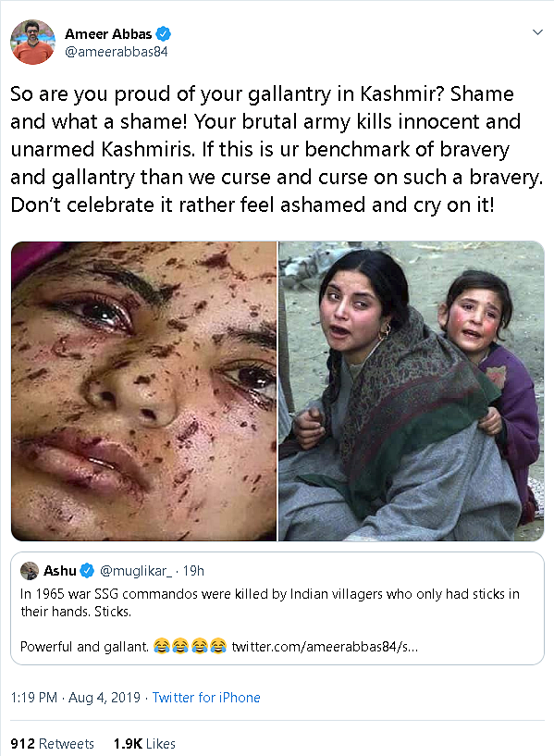Open Ameer Abbas profile picture
This screenshot has width=554, height=756.
(32, 42)
